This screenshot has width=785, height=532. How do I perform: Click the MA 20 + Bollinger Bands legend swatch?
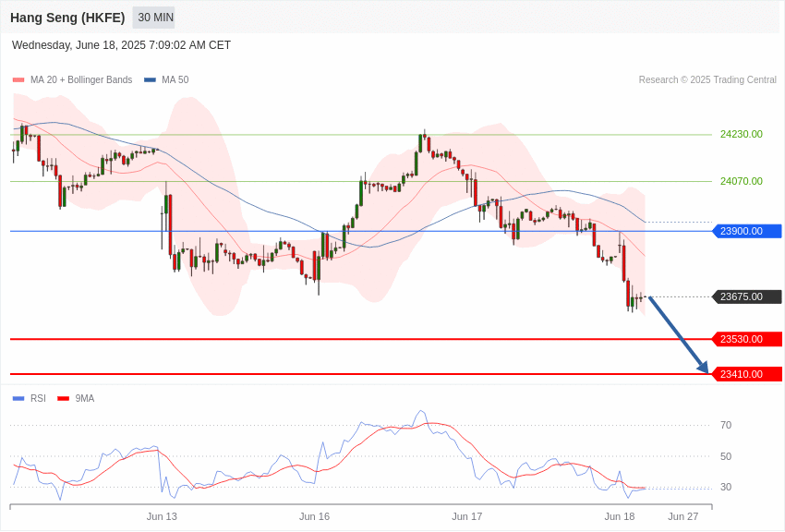pyautogui.click(x=18, y=80)
